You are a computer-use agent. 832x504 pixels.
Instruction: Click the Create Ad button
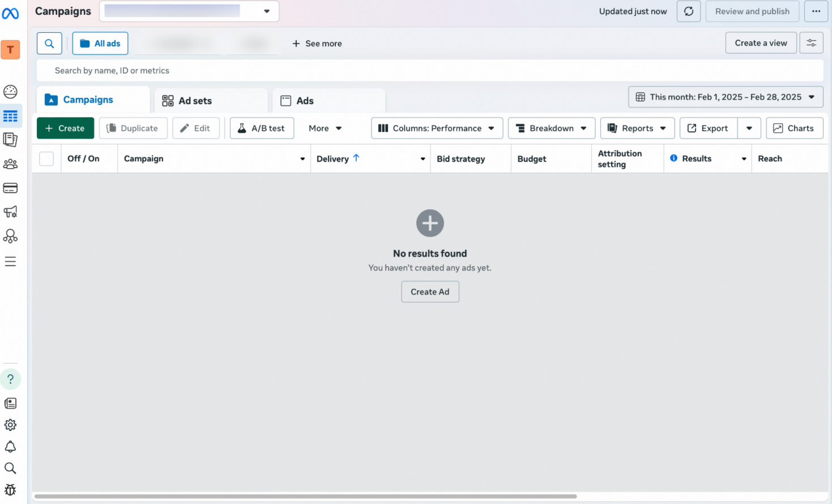coord(430,292)
